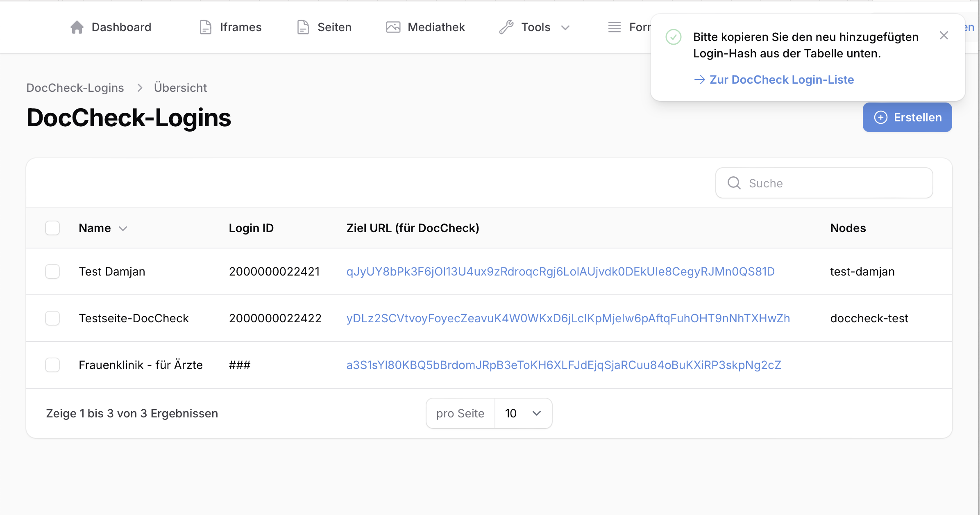
Task: Go to Dashboard menu item
Action: 111,27
